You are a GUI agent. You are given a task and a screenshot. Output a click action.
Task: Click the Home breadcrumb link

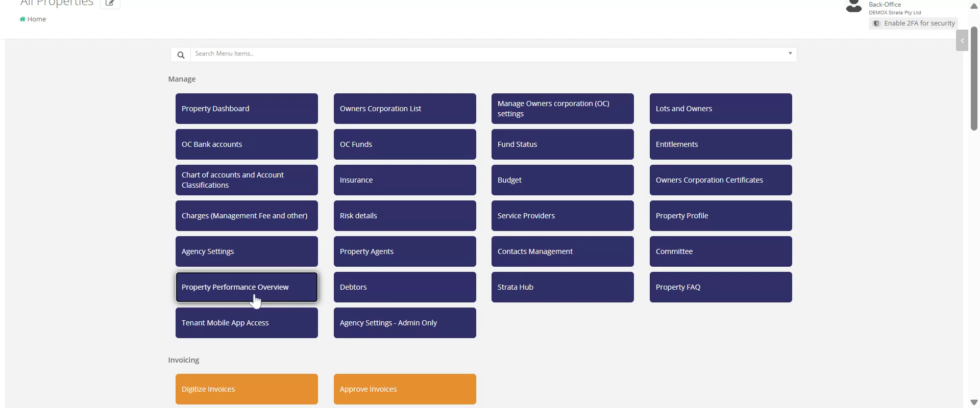[37, 19]
